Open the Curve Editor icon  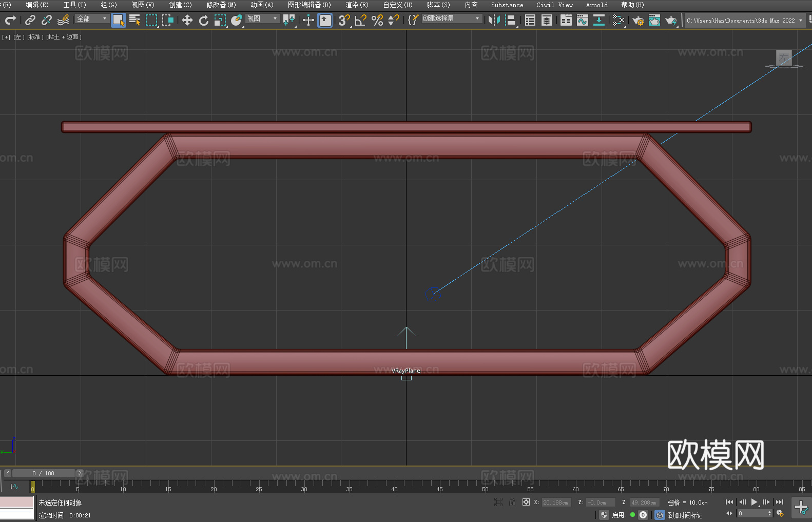click(583, 20)
